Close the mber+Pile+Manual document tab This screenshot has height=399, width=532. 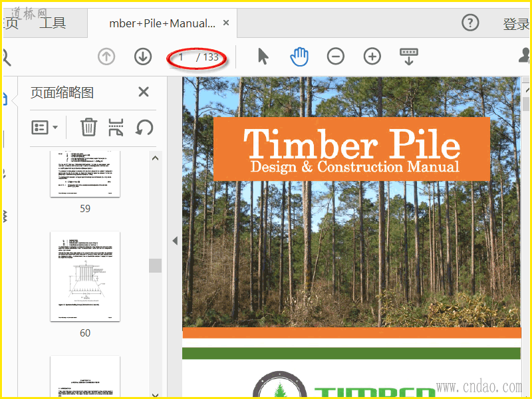click(226, 23)
